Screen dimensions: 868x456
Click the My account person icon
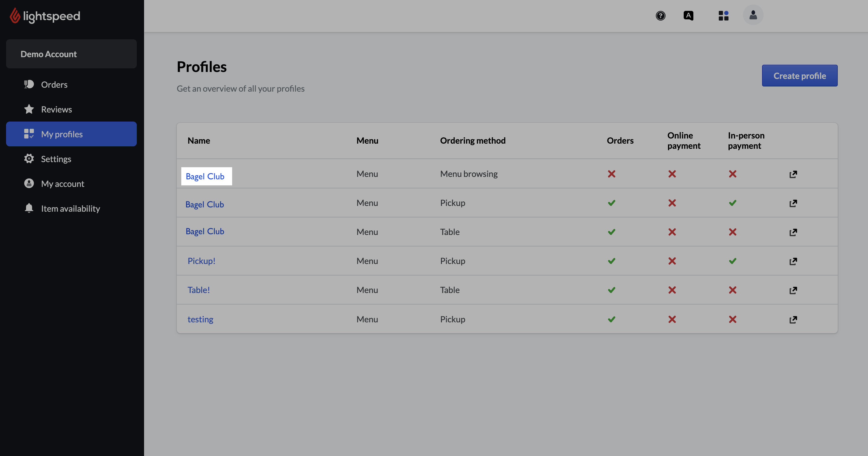point(29,184)
